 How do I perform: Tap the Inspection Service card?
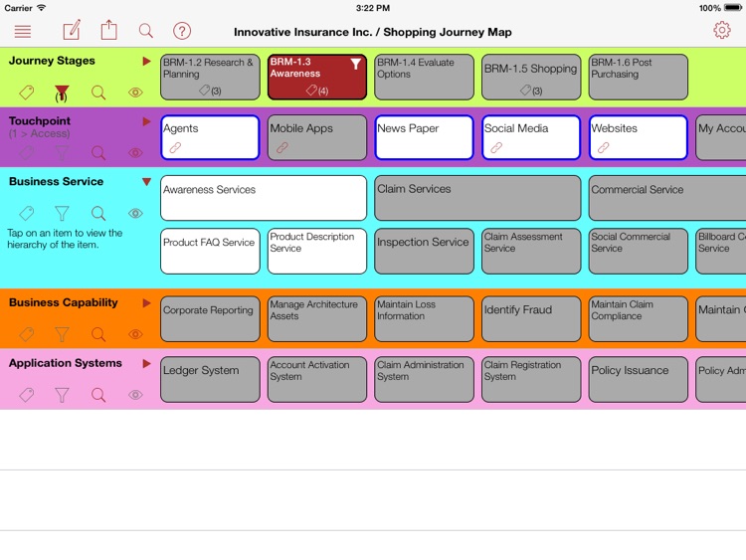[424, 252]
